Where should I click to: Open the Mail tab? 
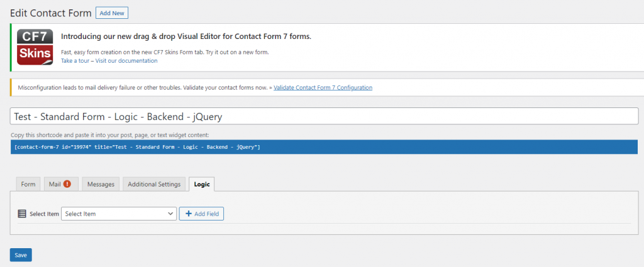[x=55, y=184]
